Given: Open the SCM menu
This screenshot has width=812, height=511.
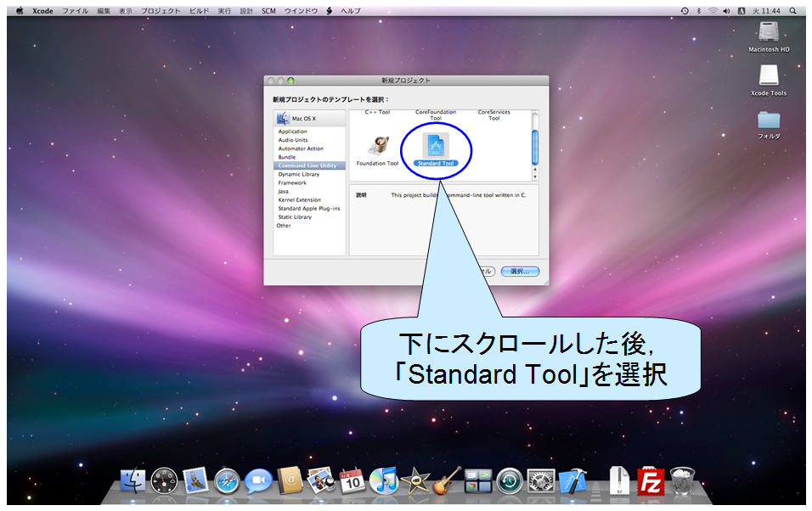Looking at the screenshot, I should tap(268, 10).
